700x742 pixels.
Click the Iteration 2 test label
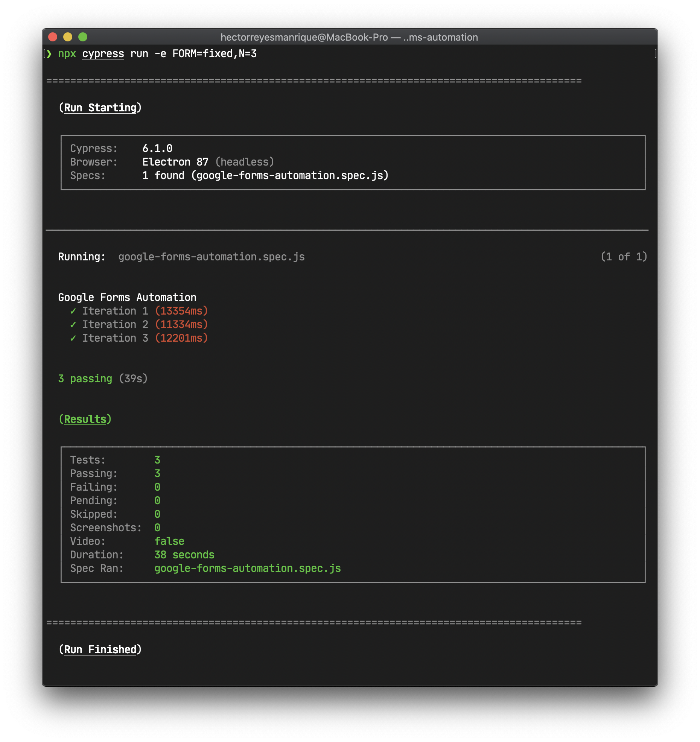(x=115, y=324)
